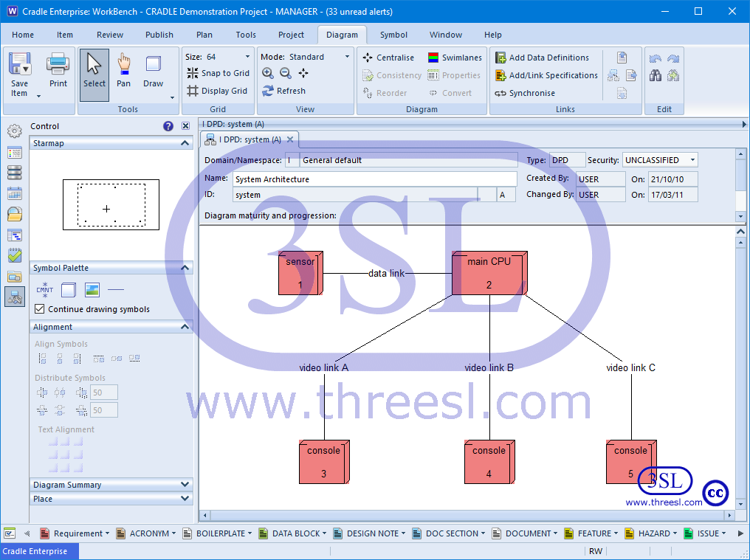Screen dimensions: 750x560
Task: Toggle Continue drawing symbols checkbox
Action: 40,309
